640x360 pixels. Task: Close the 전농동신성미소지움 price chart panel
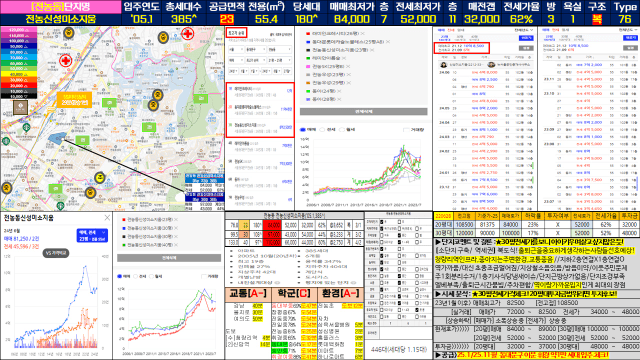[107, 218]
